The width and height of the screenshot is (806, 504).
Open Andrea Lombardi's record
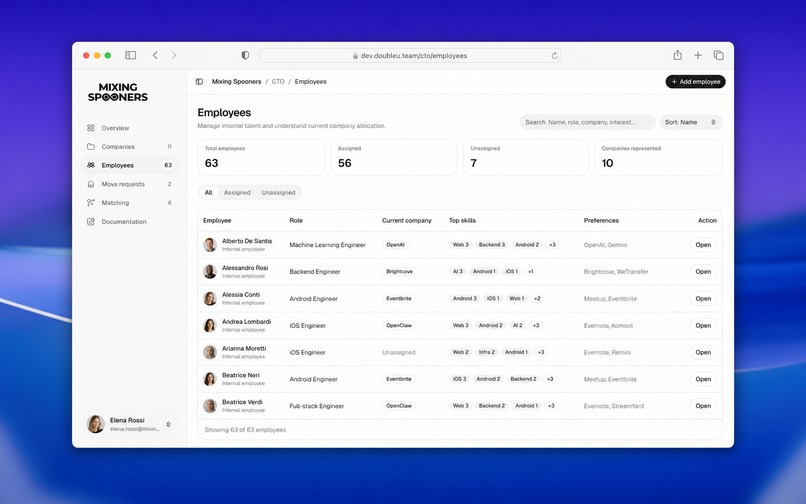[x=703, y=326]
